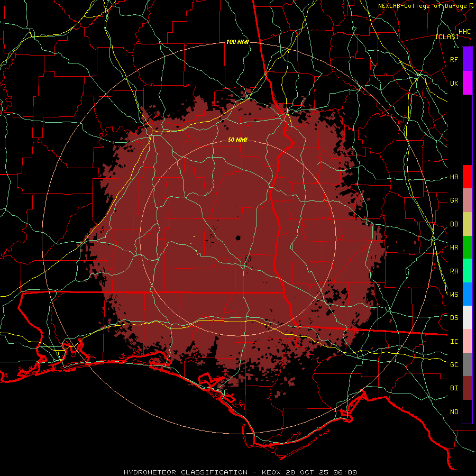This screenshot has height=476, width=476.
Task: Click the ND black legend swatch
Action: [x=467, y=411]
